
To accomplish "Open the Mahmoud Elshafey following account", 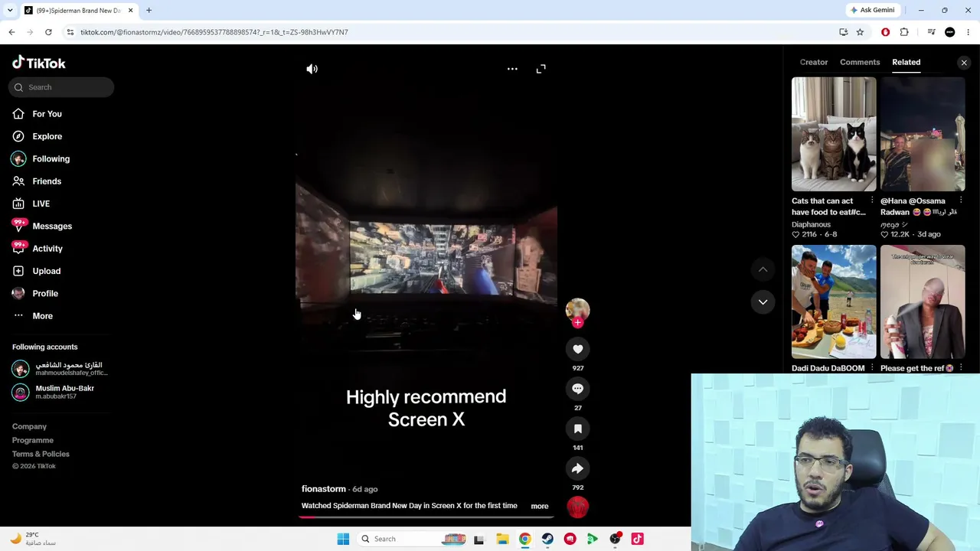I will pyautogui.click(x=60, y=369).
